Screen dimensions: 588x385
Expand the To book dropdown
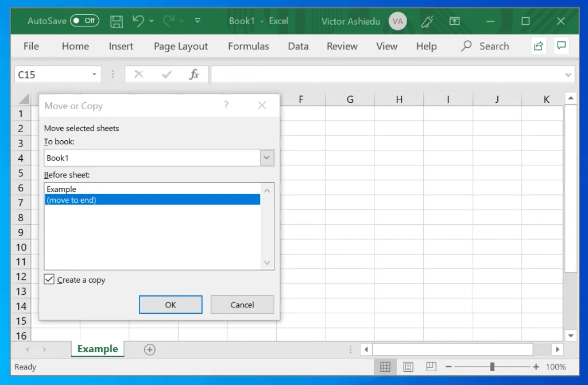pyautogui.click(x=266, y=158)
